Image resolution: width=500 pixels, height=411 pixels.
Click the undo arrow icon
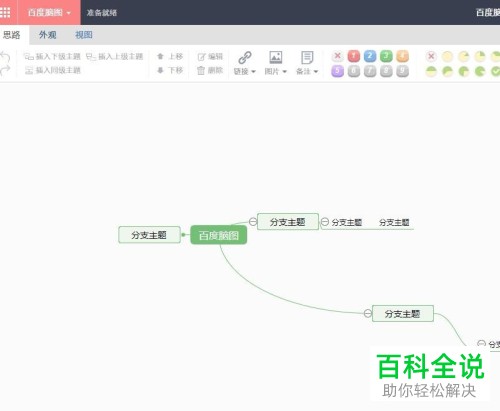click(x=5, y=57)
